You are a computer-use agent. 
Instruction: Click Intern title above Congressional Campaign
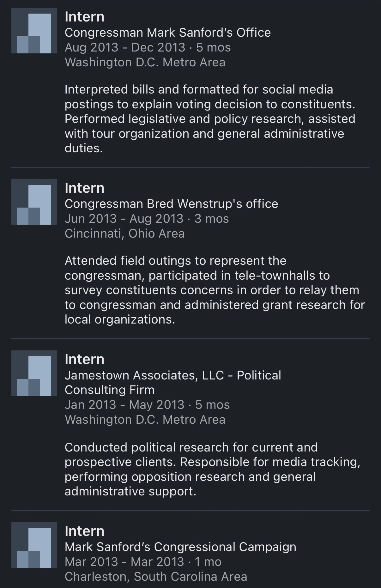coord(84,531)
